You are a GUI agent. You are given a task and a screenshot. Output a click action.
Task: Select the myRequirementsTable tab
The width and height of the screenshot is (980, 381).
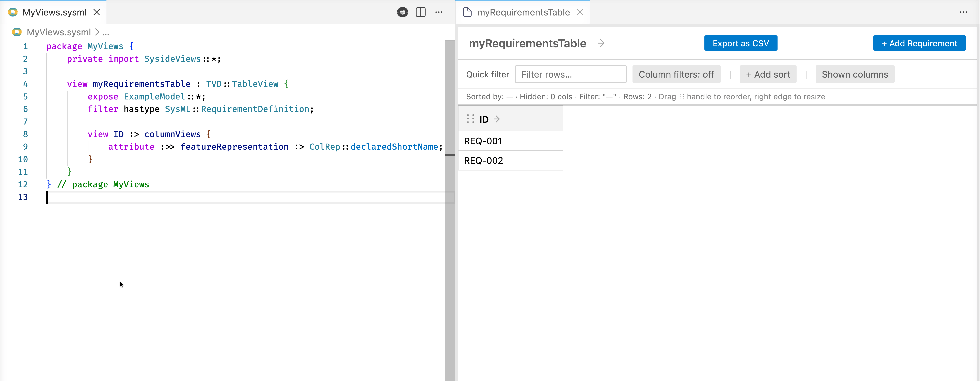(x=523, y=12)
